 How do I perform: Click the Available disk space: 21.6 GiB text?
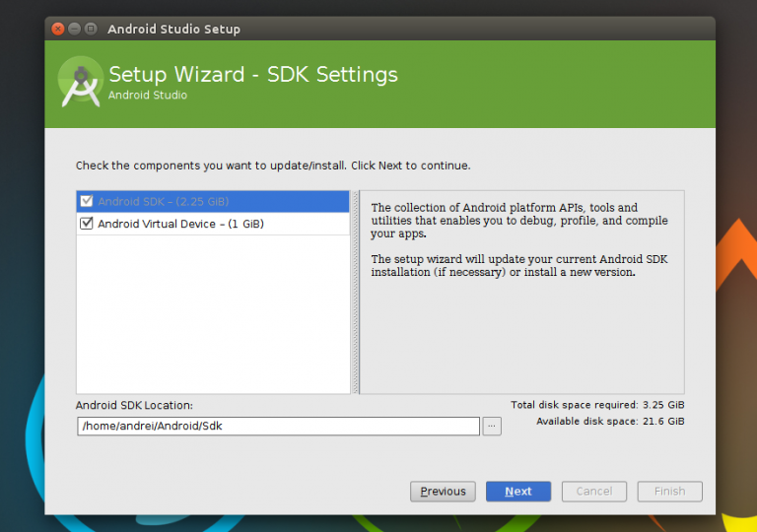pos(610,421)
